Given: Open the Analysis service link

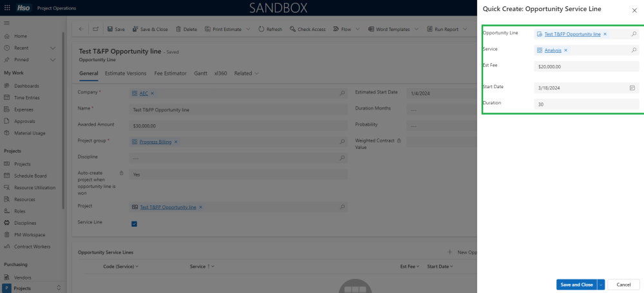Looking at the screenshot, I should click(553, 50).
